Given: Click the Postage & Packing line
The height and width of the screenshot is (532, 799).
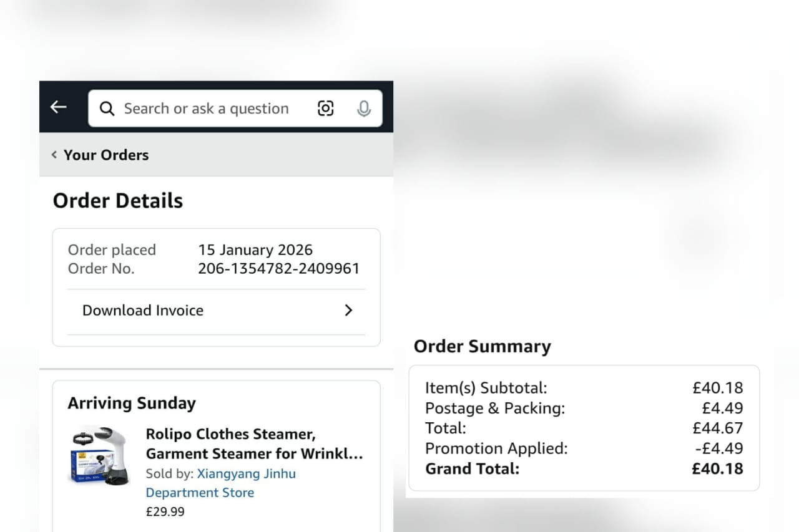Looking at the screenshot, I should [x=584, y=408].
